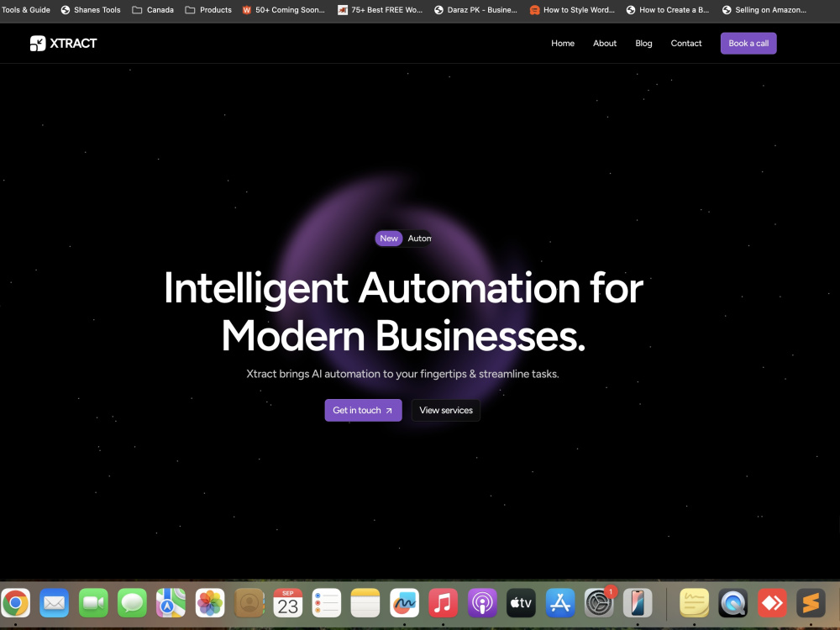Expand the Products bookmarks folder
The height and width of the screenshot is (630, 840).
click(x=208, y=9)
